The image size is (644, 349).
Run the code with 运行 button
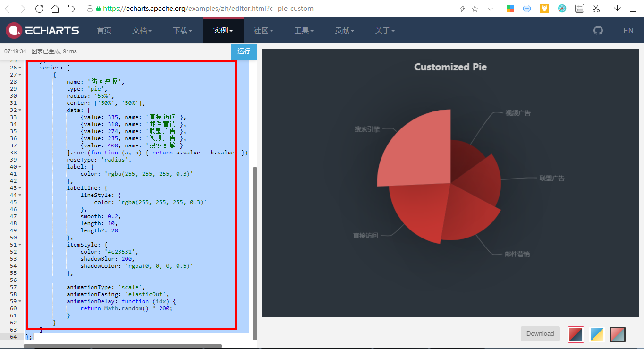[x=244, y=51]
